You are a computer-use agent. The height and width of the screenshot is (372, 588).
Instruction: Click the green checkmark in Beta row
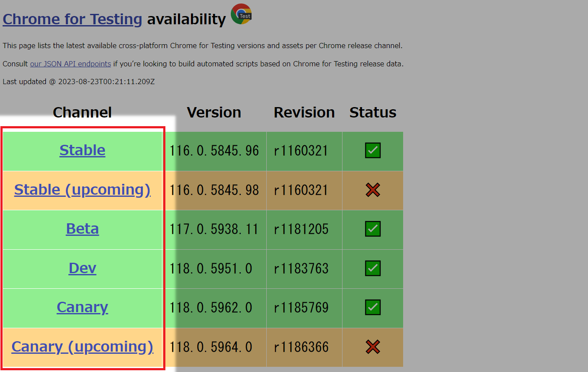373,228
